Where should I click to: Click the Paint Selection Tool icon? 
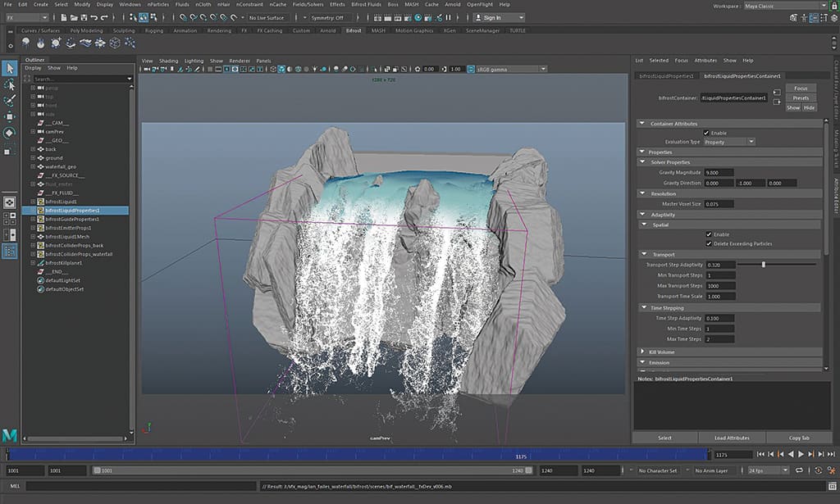11,100
